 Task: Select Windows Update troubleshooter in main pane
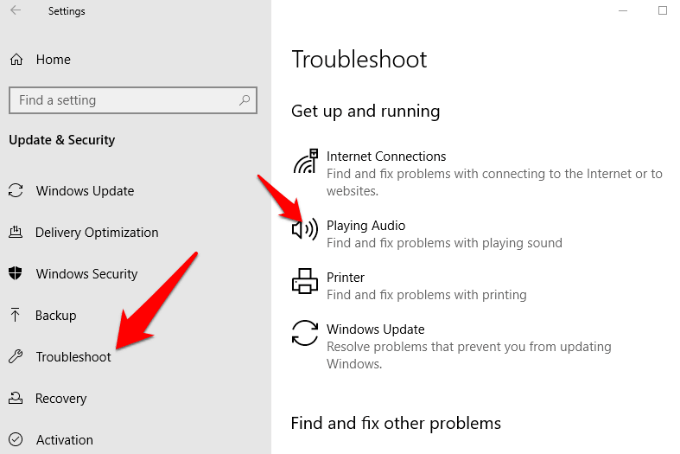point(375,330)
